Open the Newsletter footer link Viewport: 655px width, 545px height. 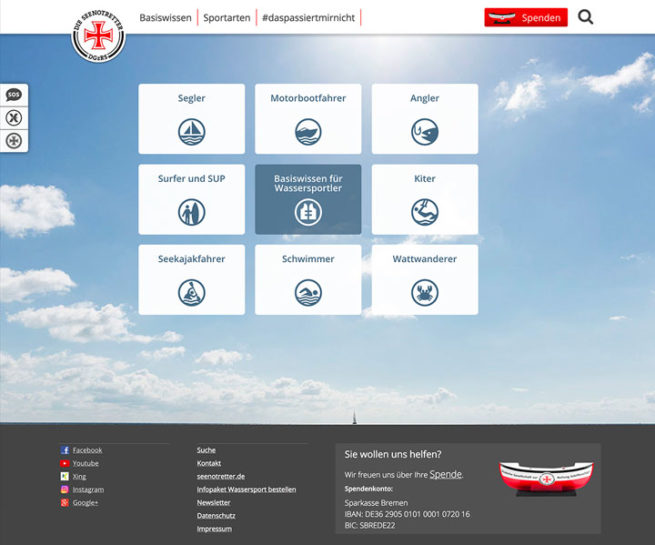click(x=213, y=502)
